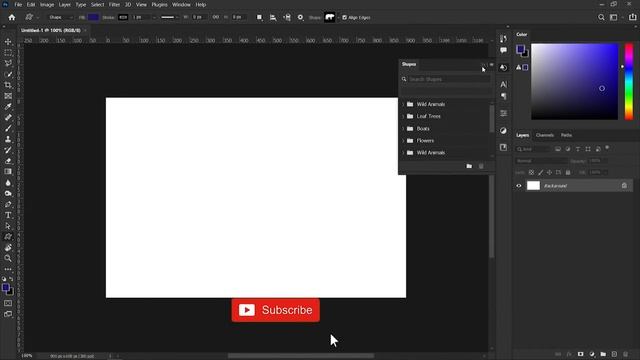This screenshot has width=640, height=360.
Task: Open the Window menu
Action: click(181, 4)
